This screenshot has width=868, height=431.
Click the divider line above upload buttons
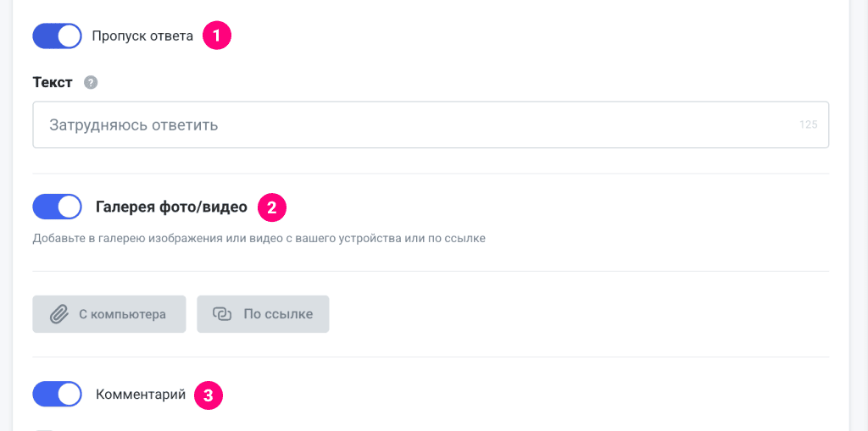point(431,272)
